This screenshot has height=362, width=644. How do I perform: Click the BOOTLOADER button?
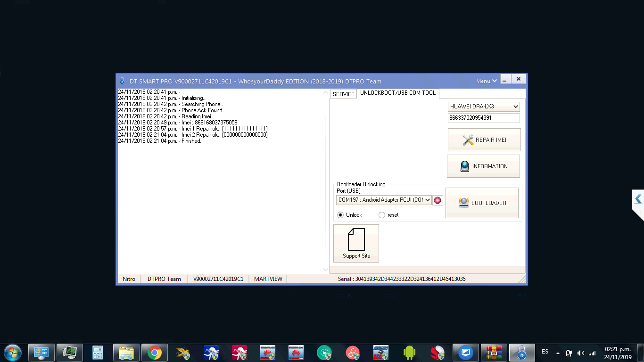tap(482, 203)
